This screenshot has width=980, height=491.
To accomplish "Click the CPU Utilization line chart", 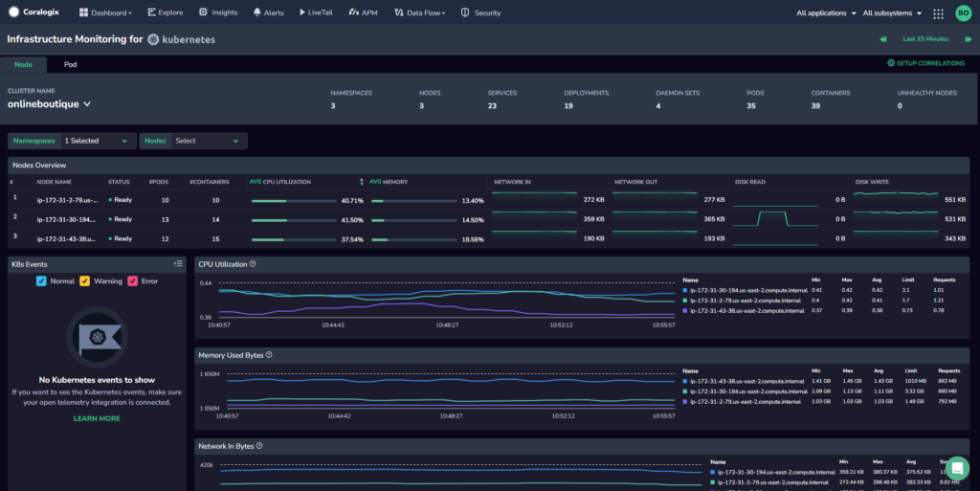I will [446, 301].
